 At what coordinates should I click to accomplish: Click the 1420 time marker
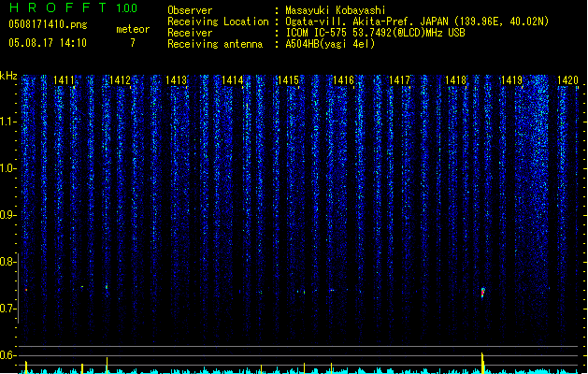[x=567, y=80]
